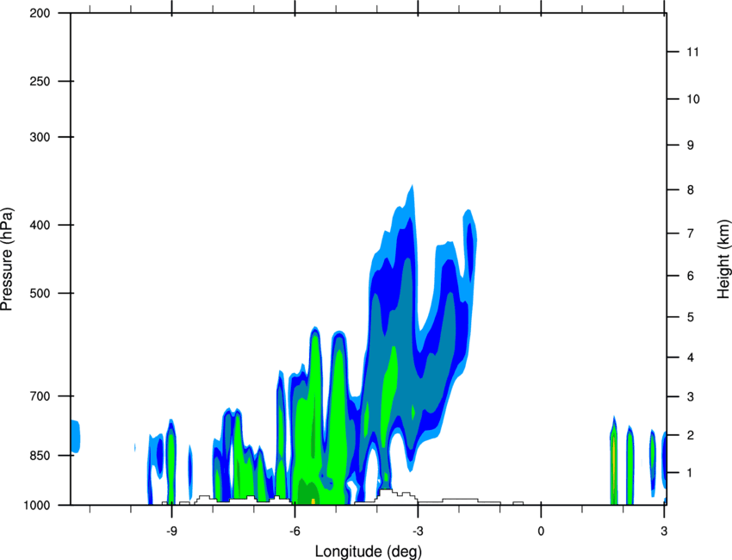Click the 'Height (km)' axis title
The height and width of the screenshot is (560, 732).
pos(723,258)
